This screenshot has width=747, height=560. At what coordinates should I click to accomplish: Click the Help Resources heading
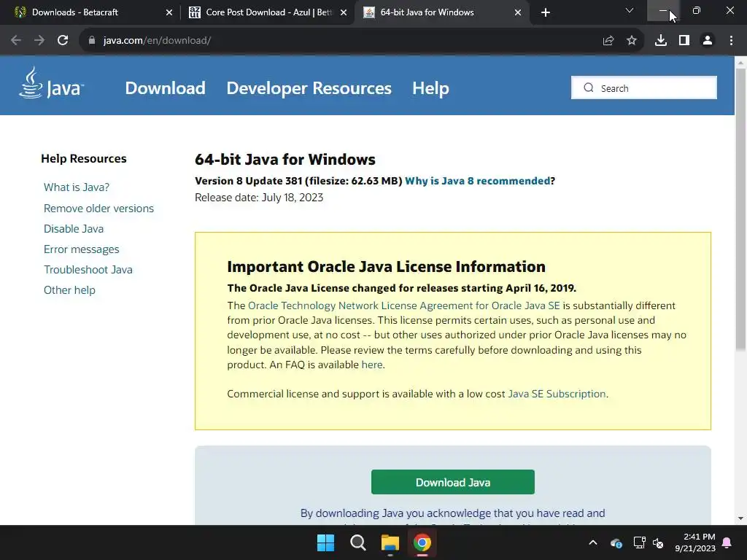(x=84, y=158)
